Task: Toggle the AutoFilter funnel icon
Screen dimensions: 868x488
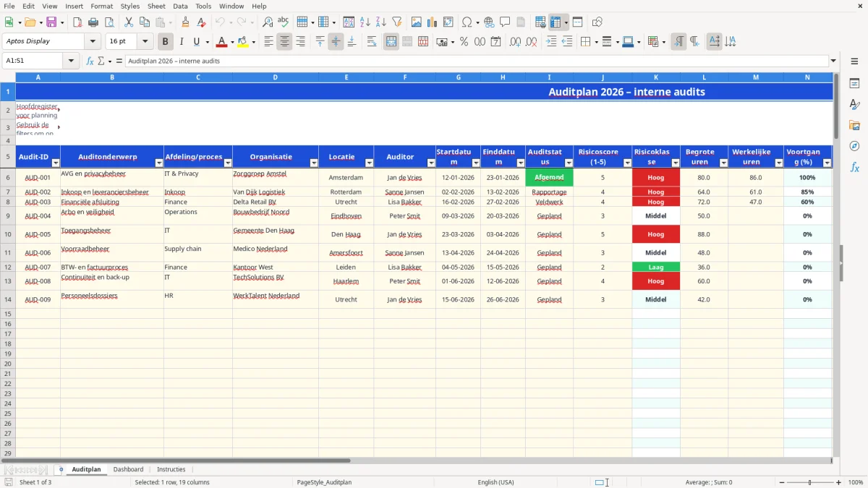Action: 397,22
